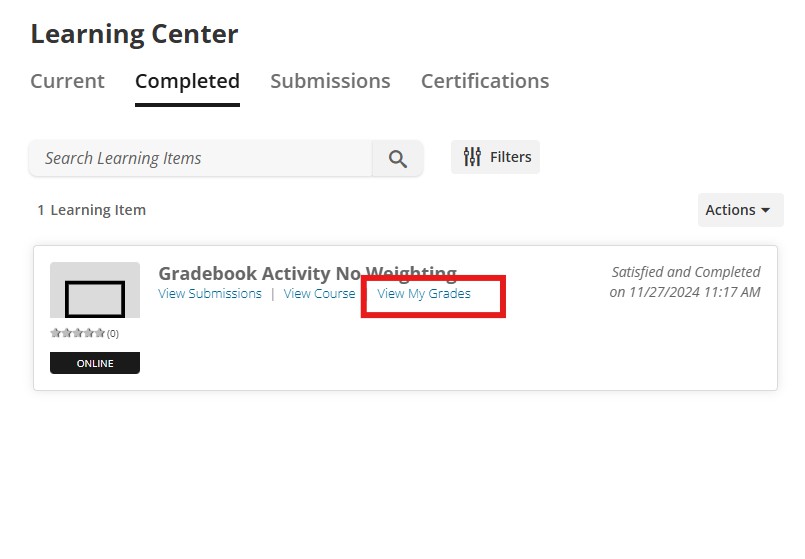The width and height of the screenshot is (805, 559).
Task: Click the ONLINE badge label
Action: tap(95, 363)
